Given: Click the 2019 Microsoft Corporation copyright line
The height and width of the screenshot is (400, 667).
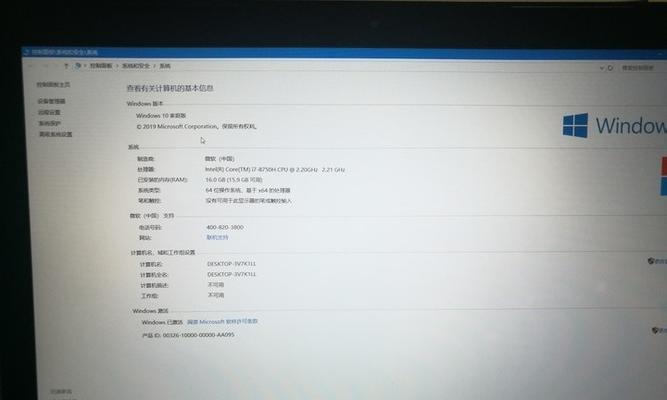Looking at the screenshot, I should (197, 127).
